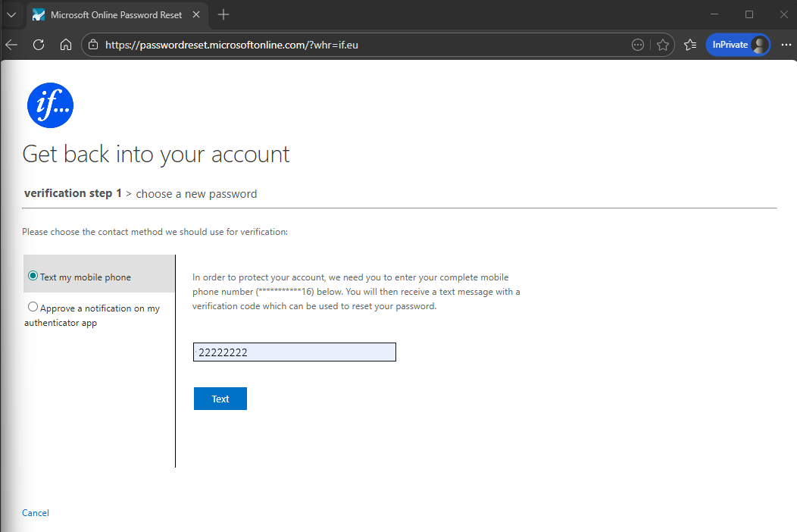Screen dimensions: 797x532
Task: Go back to the previous page
Action: (11, 45)
